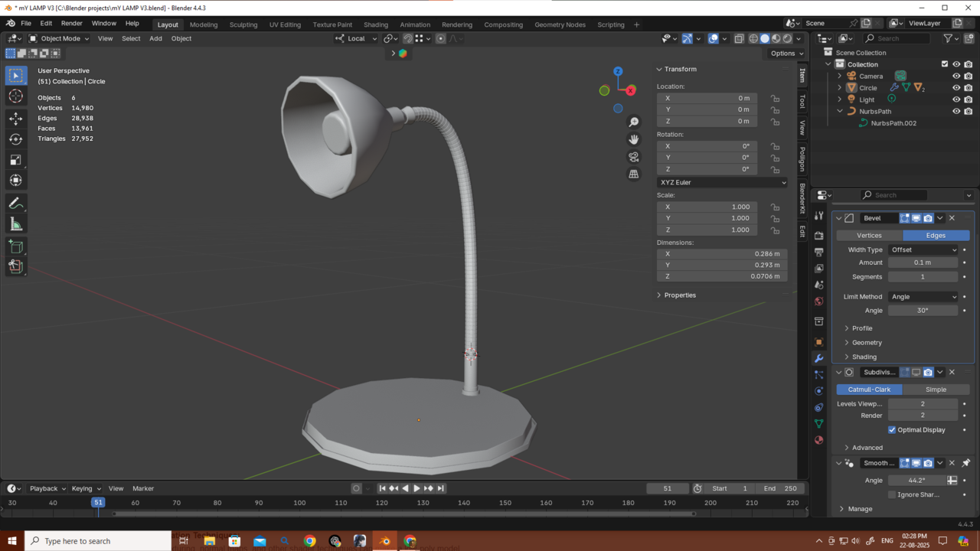Click the Vertices button in the Bevel modifier
Screen dimensions: 980x551
(x=869, y=236)
